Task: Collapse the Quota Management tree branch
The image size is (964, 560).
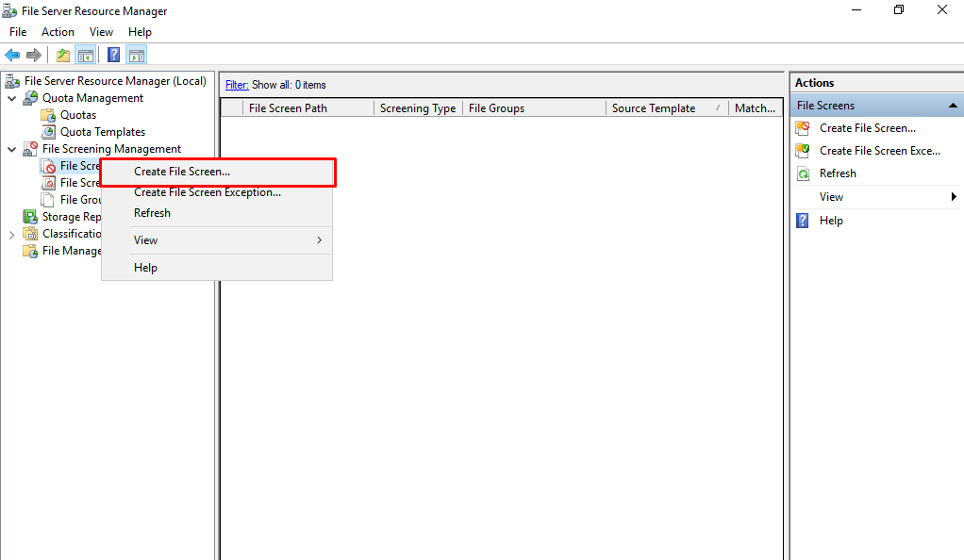Action: (x=11, y=98)
